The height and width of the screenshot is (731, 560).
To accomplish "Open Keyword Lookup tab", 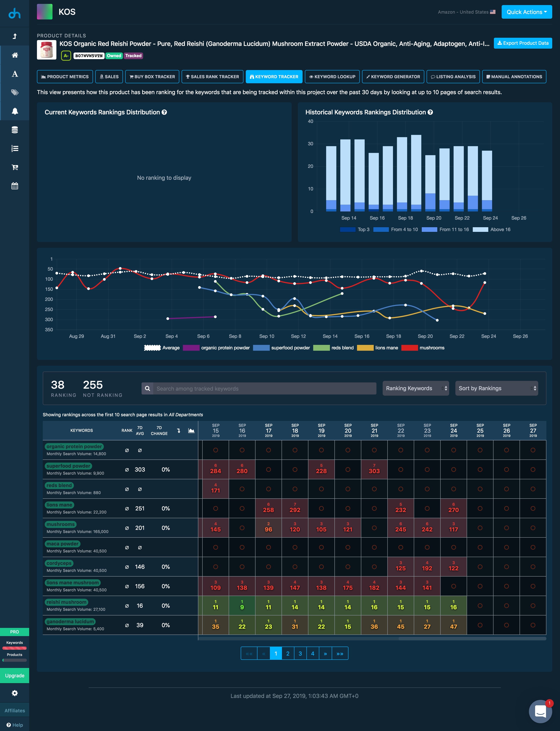I will (332, 77).
